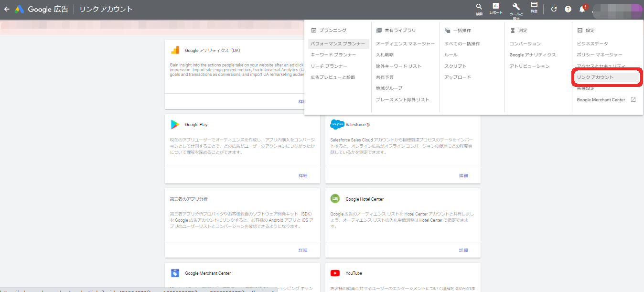Click the 第三者のアプリ分析 card title
Viewport: 644px width, 292px height.
(x=189, y=199)
